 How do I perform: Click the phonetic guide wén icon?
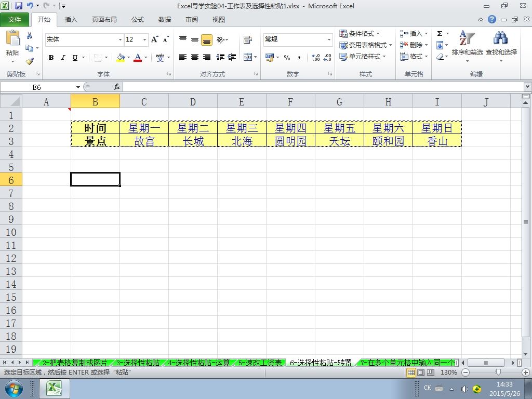coord(160,57)
